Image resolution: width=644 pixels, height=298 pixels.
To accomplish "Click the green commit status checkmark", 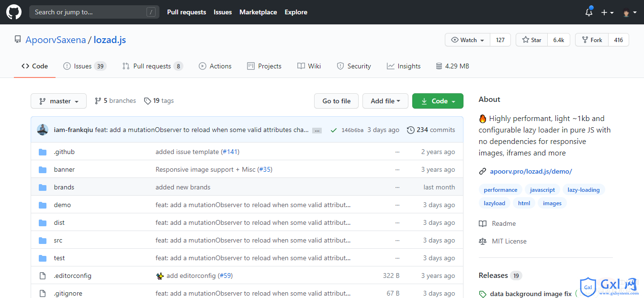I will point(333,130).
